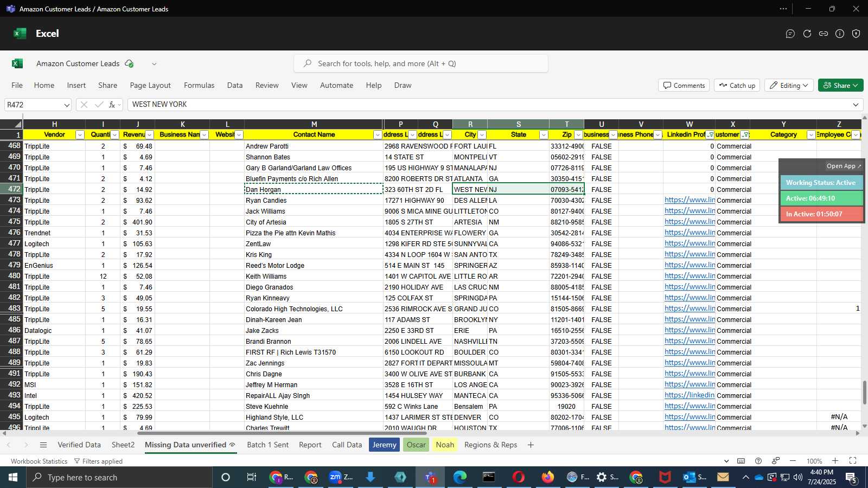Click the shield security icon

pyautogui.click(x=856, y=34)
